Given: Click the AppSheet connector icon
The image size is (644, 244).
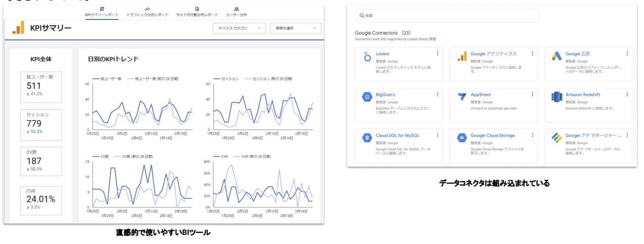Looking at the screenshot, I should [462, 97].
